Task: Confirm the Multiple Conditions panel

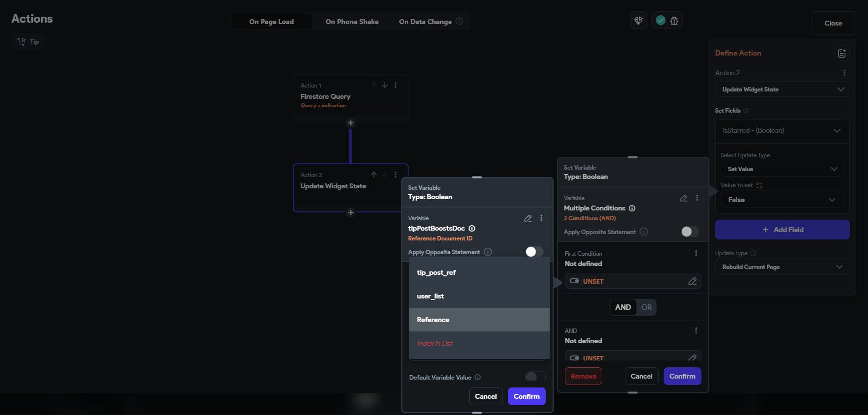Action: (x=682, y=376)
